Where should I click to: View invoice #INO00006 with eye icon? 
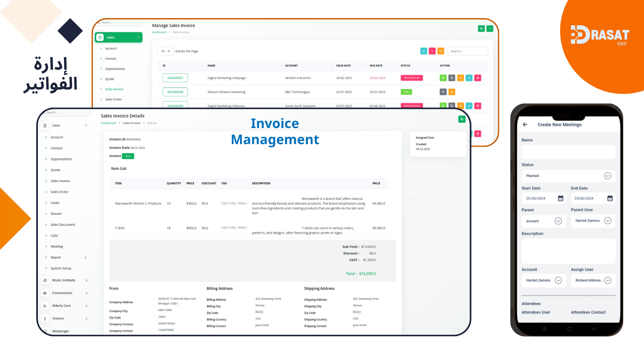[x=452, y=92]
